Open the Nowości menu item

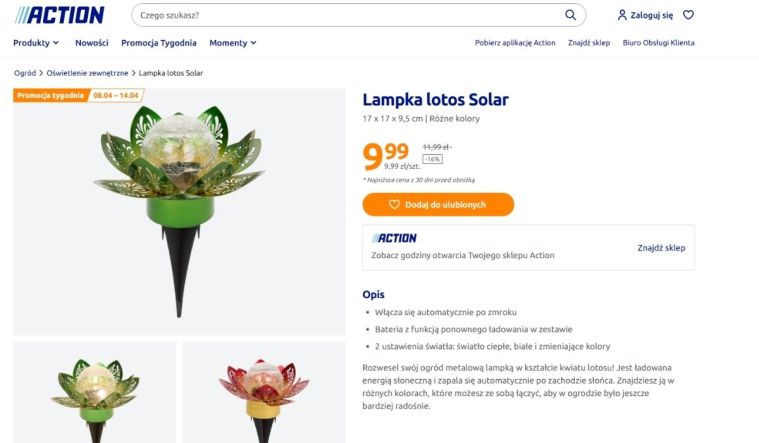tap(91, 43)
